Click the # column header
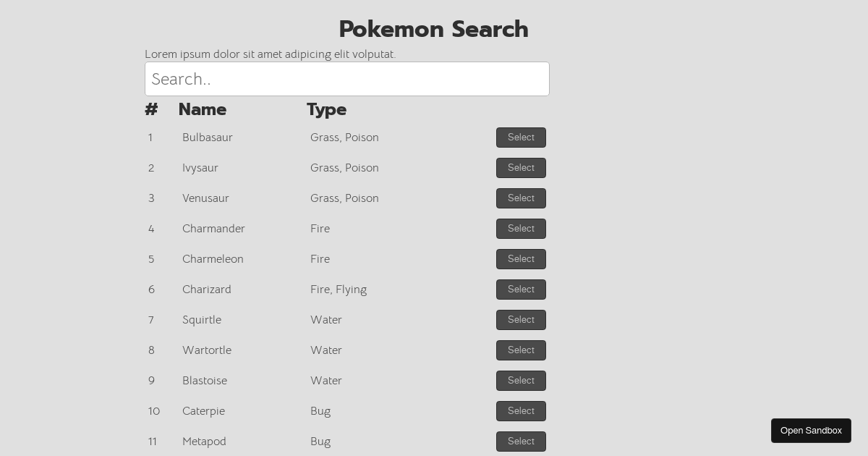 point(151,109)
